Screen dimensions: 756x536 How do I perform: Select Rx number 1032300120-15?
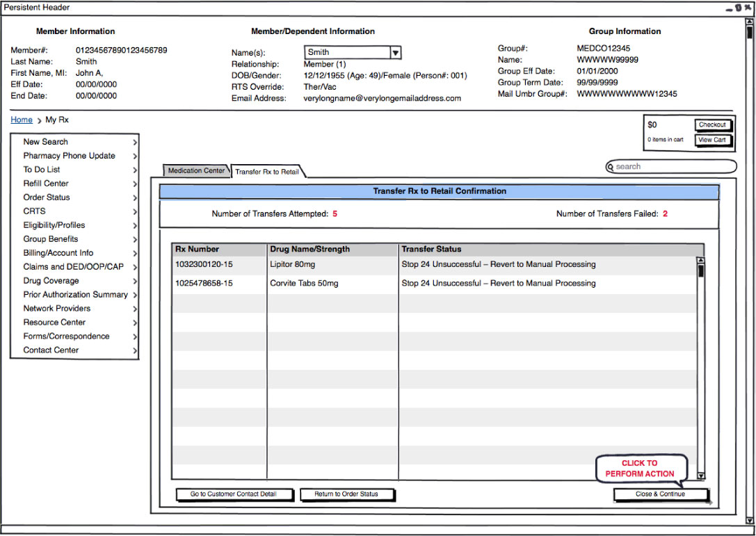point(204,265)
